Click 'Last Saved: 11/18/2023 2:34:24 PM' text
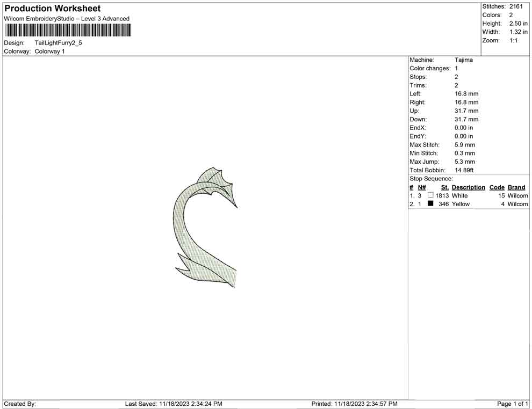The width and height of the screenshot is (532, 409). pos(174,404)
